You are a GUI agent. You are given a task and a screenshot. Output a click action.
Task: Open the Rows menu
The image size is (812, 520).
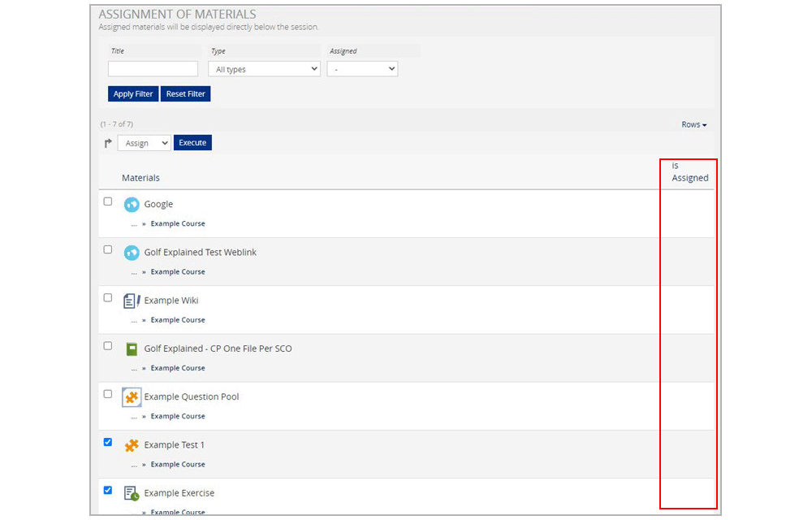[694, 125]
